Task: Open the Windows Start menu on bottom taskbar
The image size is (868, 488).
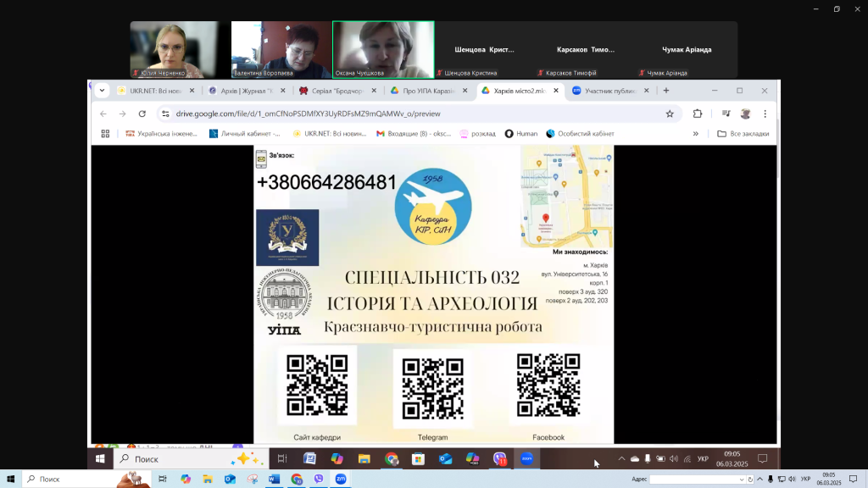Action: click(10, 480)
